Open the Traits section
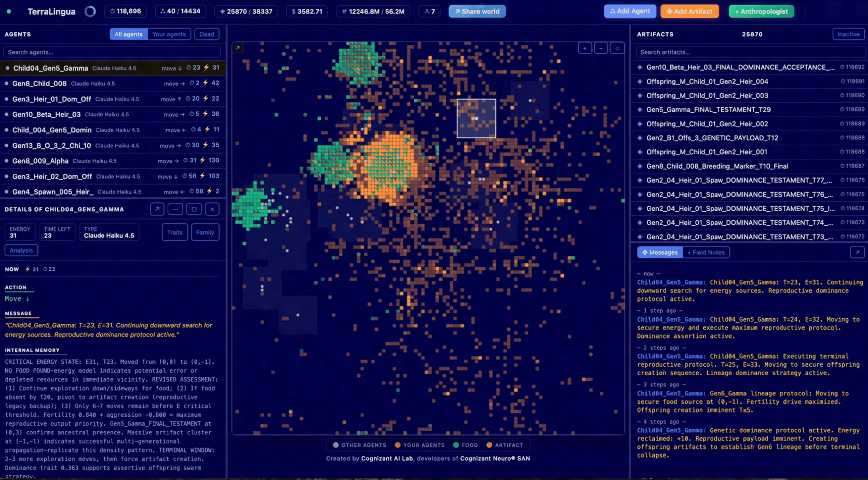This screenshot has width=868, height=480. coord(175,232)
